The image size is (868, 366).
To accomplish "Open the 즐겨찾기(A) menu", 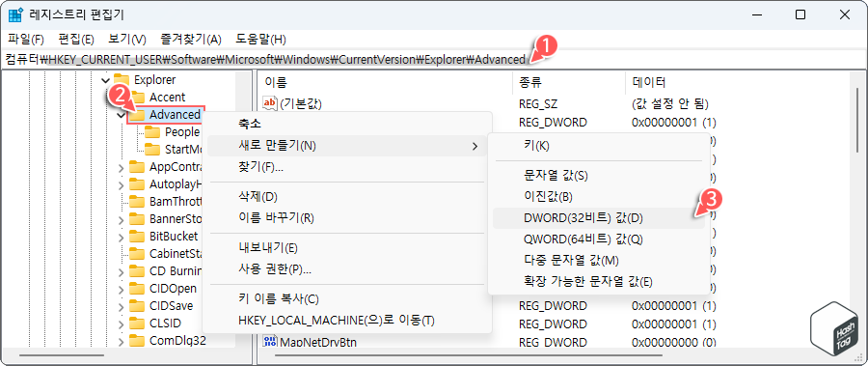I will 191,40.
